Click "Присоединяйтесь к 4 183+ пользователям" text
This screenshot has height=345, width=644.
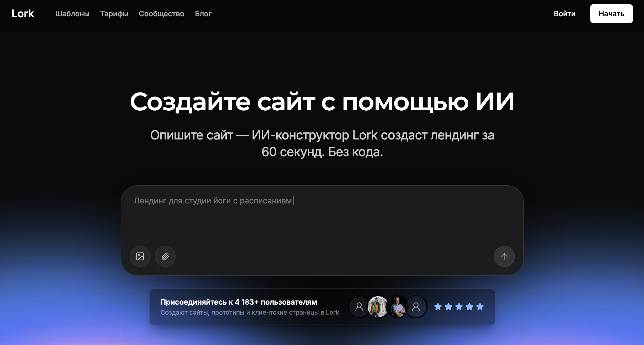[x=239, y=302]
